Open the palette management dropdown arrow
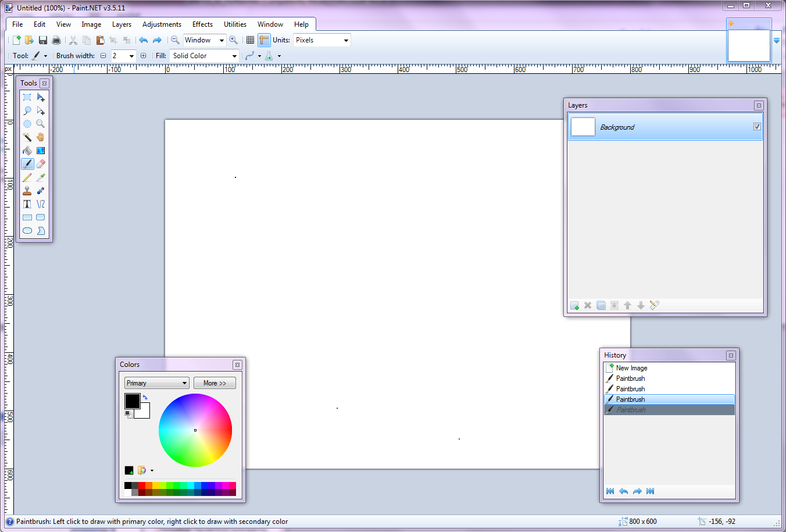Screen dimensions: 786x532 pos(152,470)
